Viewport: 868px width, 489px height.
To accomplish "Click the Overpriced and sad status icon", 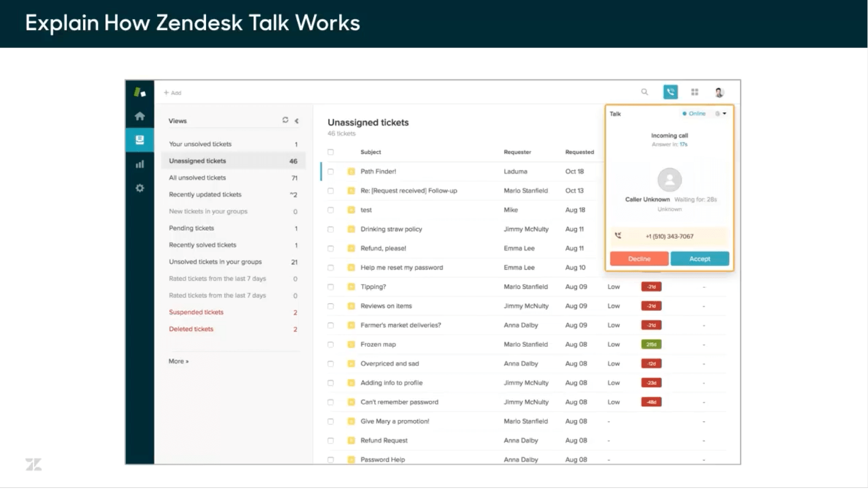I will pyautogui.click(x=351, y=364).
